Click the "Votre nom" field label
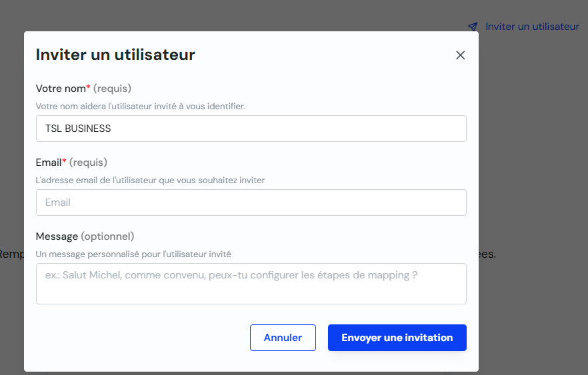Screen dimensions: 588x375 [61, 89]
